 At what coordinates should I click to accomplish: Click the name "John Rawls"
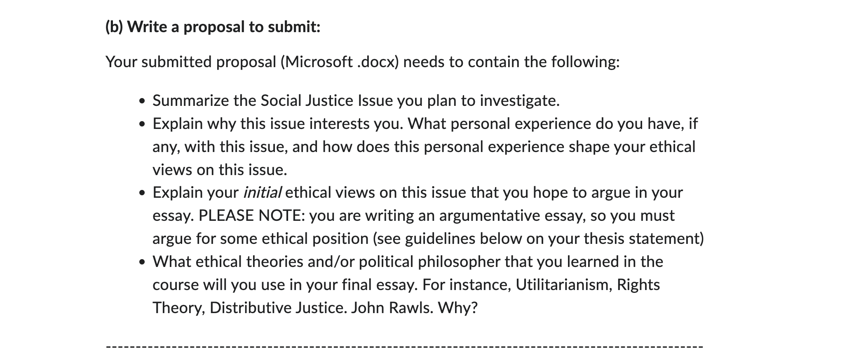pos(391,308)
